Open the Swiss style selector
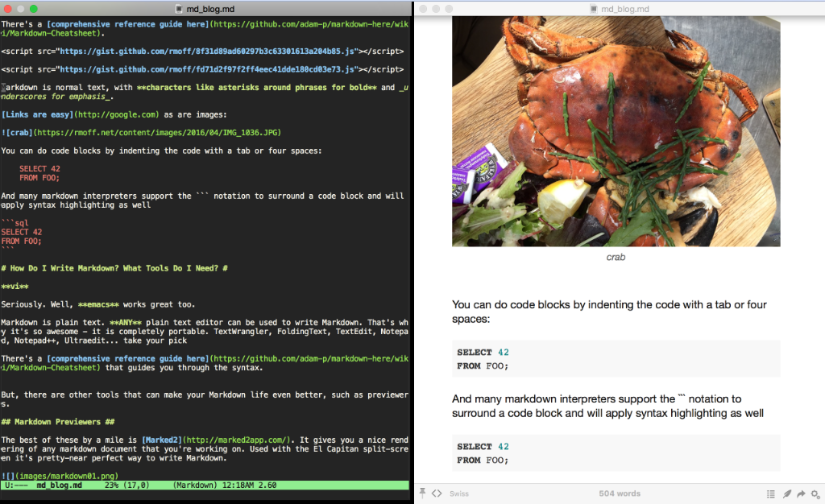825x504 pixels. (458, 494)
